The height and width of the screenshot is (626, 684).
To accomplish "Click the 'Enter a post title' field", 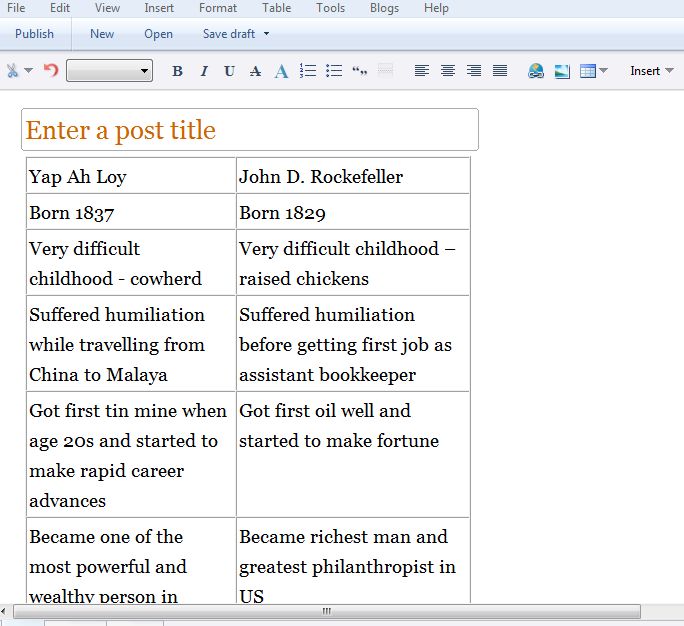I will point(250,130).
